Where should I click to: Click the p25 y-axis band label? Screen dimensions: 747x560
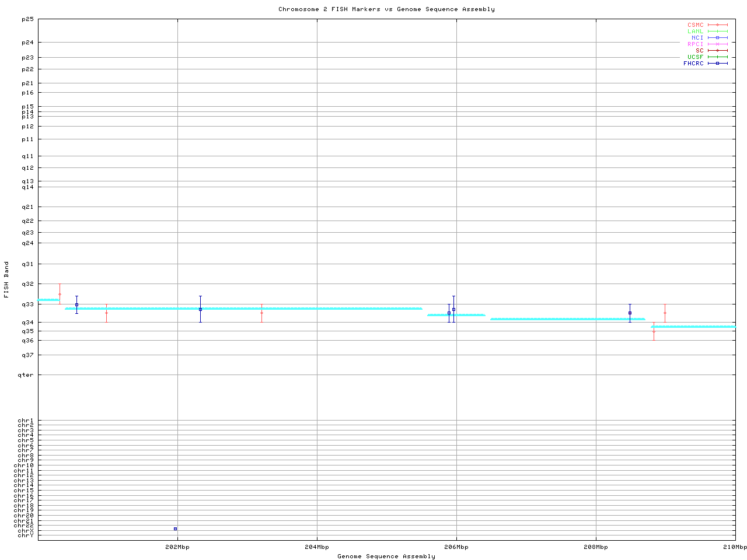point(27,19)
